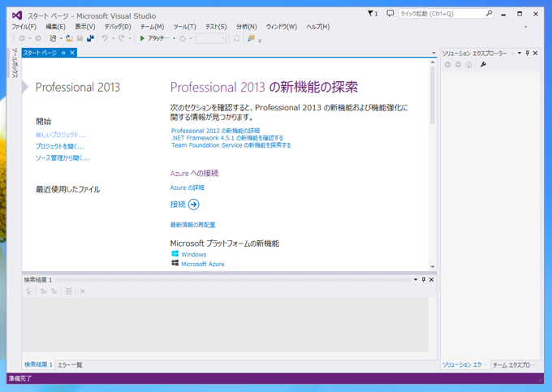Click the green アタッチ start button
The image size is (552, 392).
(154, 38)
